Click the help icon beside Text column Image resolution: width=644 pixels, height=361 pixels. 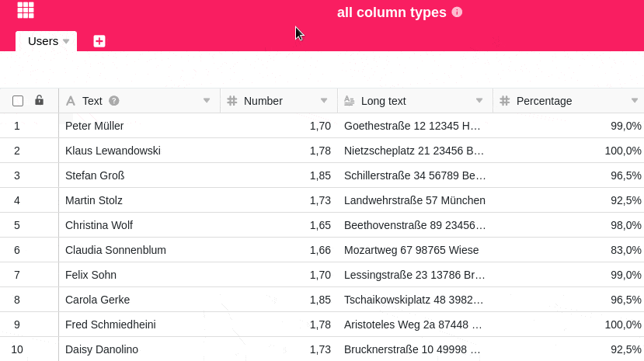coord(114,101)
